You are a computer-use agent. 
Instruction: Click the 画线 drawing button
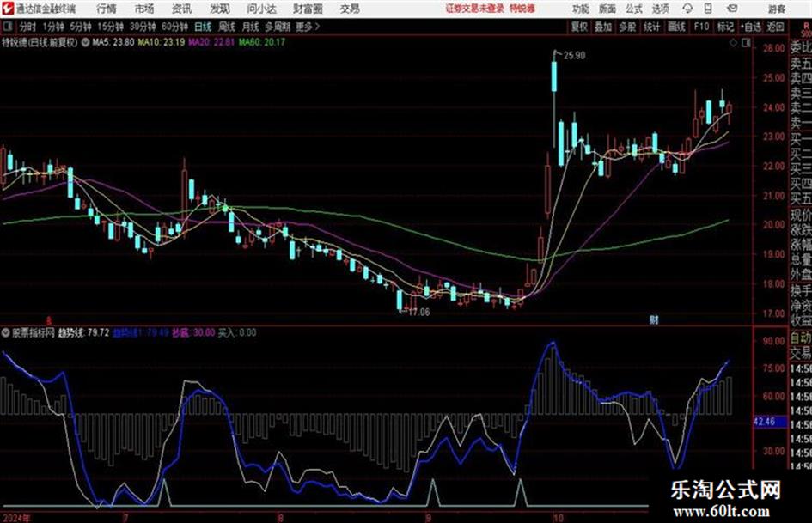click(x=676, y=27)
